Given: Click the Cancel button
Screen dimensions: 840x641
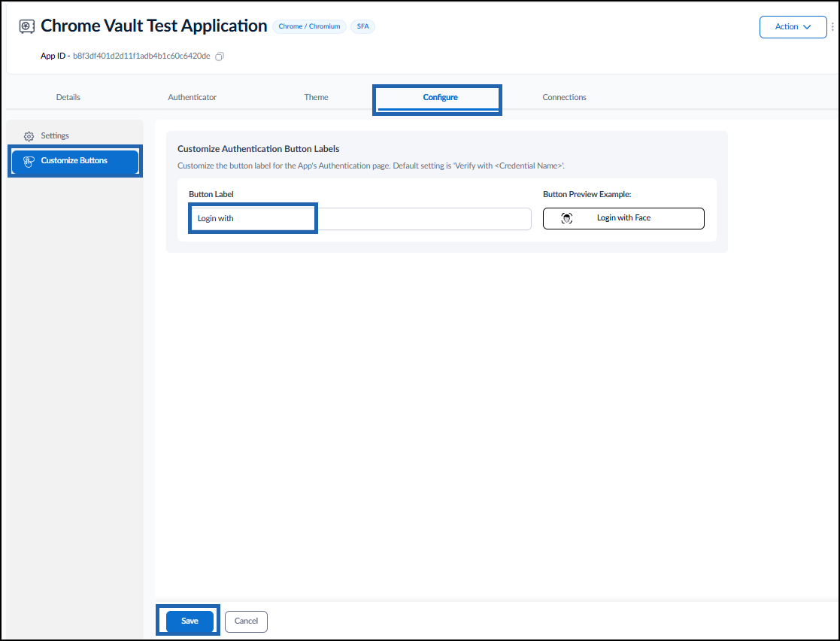Looking at the screenshot, I should pos(246,621).
